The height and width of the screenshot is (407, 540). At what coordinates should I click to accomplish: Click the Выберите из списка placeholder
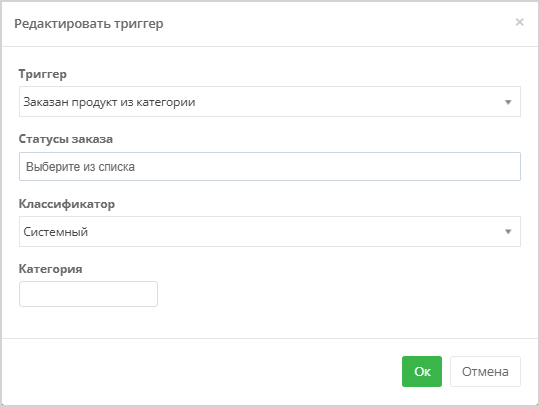click(x=81, y=167)
